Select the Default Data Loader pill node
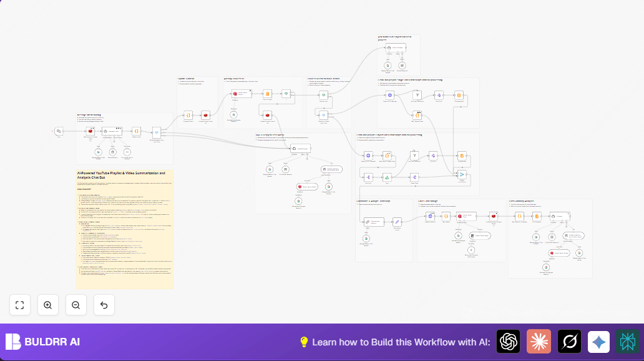This screenshot has width=644, height=361. coord(480,235)
